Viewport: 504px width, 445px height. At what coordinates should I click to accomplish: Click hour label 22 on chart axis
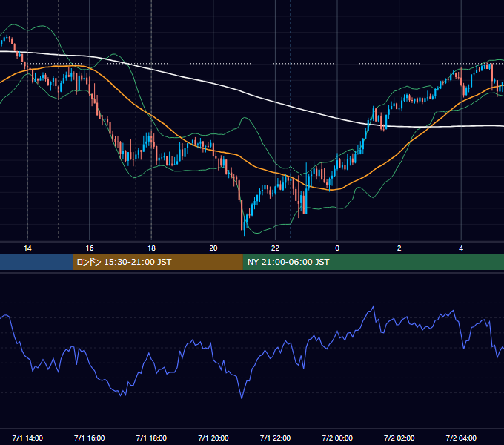[x=275, y=248]
